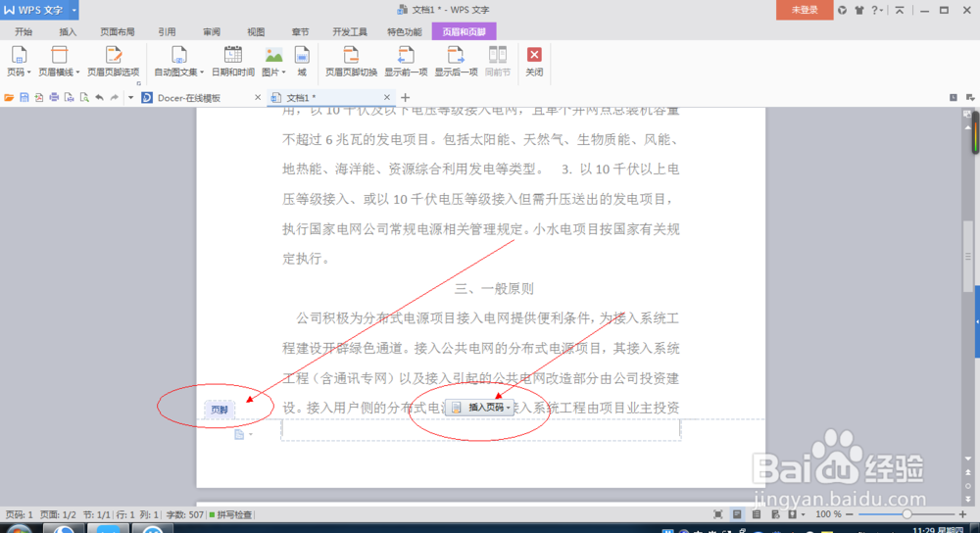This screenshot has height=533, width=980.
Task: Click inside the dashed footer input area
Action: (480, 430)
